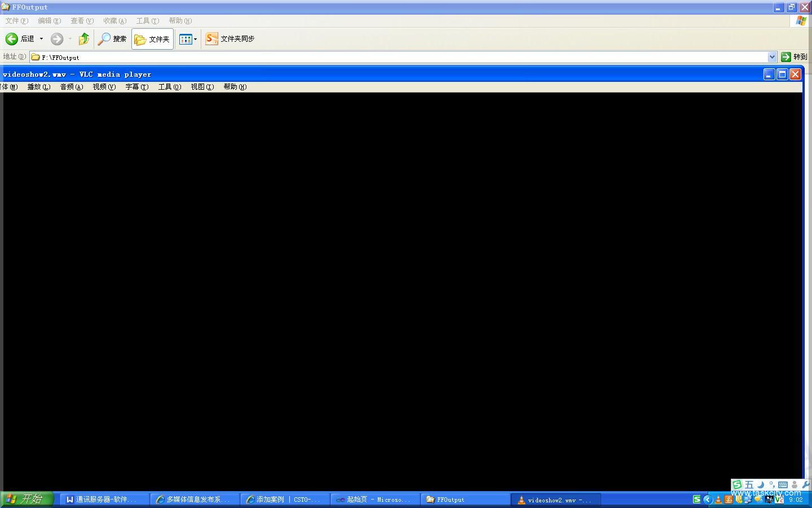
Task: Open VLC's 视图(I) menu
Action: (202, 87)
